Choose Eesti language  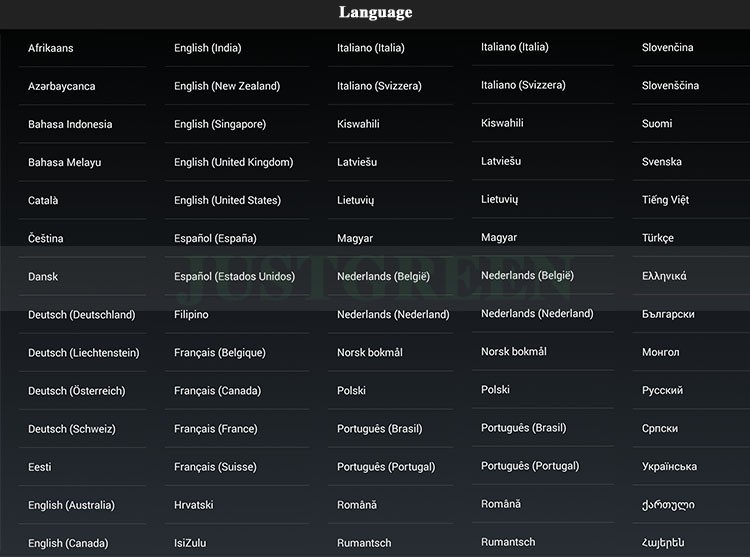(x=40, y=467)
